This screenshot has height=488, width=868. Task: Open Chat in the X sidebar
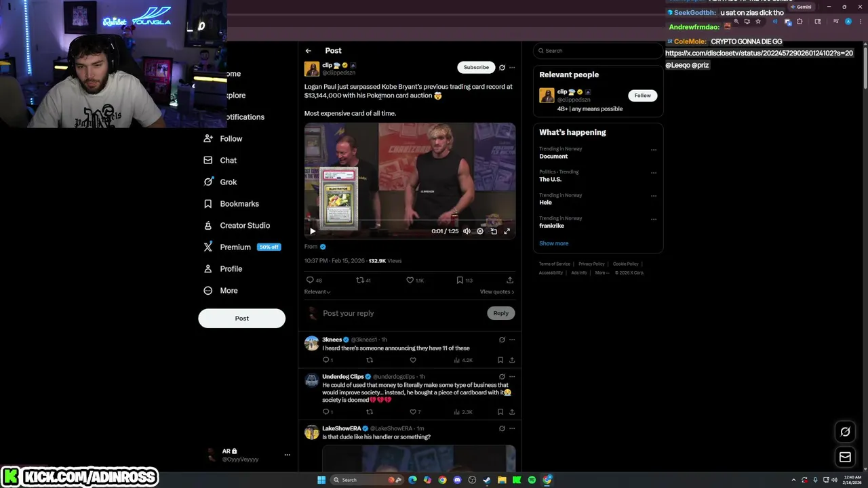(220, 160)
